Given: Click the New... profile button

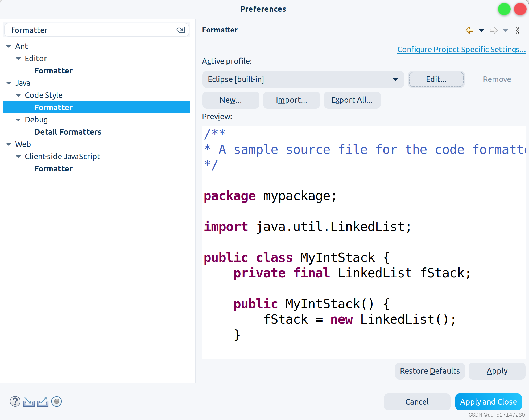Looking at the screenshot, I should point(231,100).
